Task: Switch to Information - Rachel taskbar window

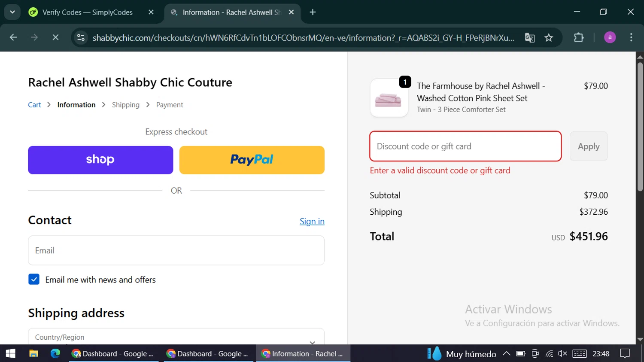Action: pyautogui.click(x=303, y=353)
